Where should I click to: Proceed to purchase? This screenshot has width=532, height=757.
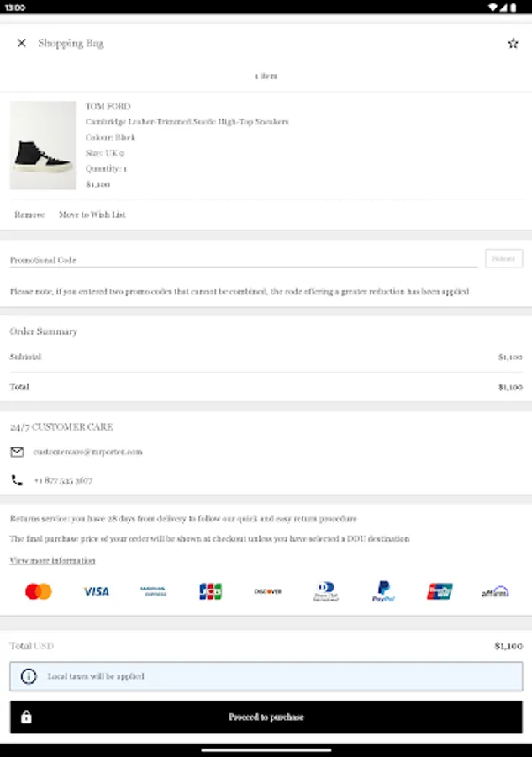tap(266, 717)
